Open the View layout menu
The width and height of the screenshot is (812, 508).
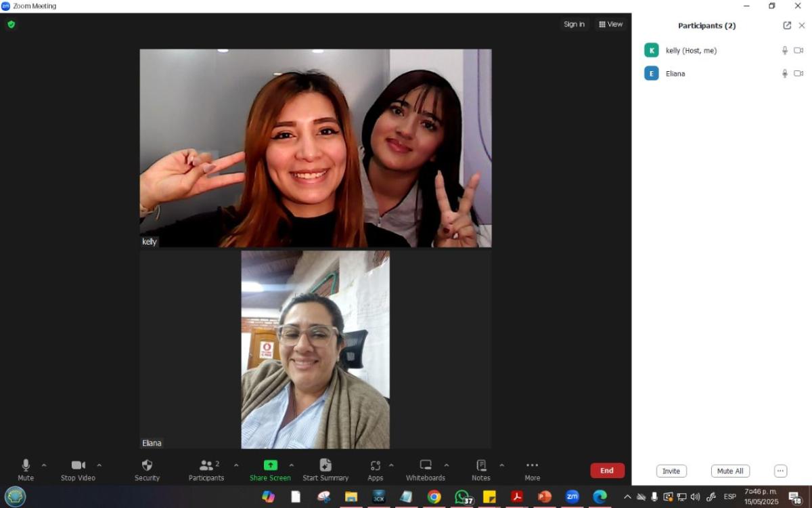[x=610, y=24]
